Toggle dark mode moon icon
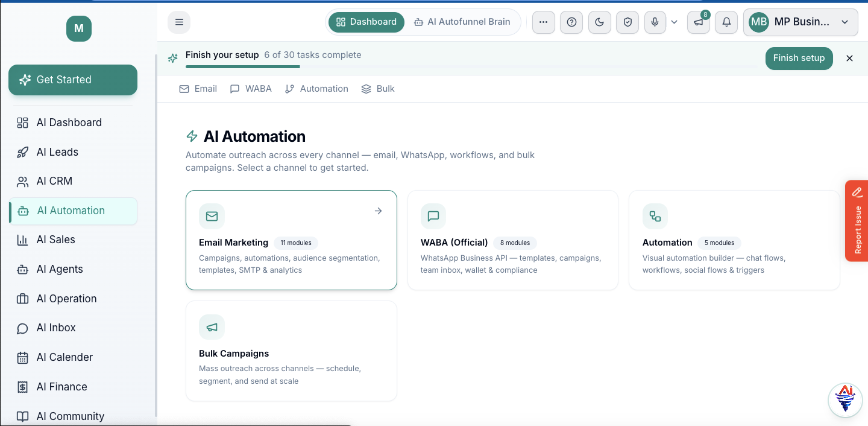Screen dimensions: 868x426 pyautogui.click(x=599, y=22)
